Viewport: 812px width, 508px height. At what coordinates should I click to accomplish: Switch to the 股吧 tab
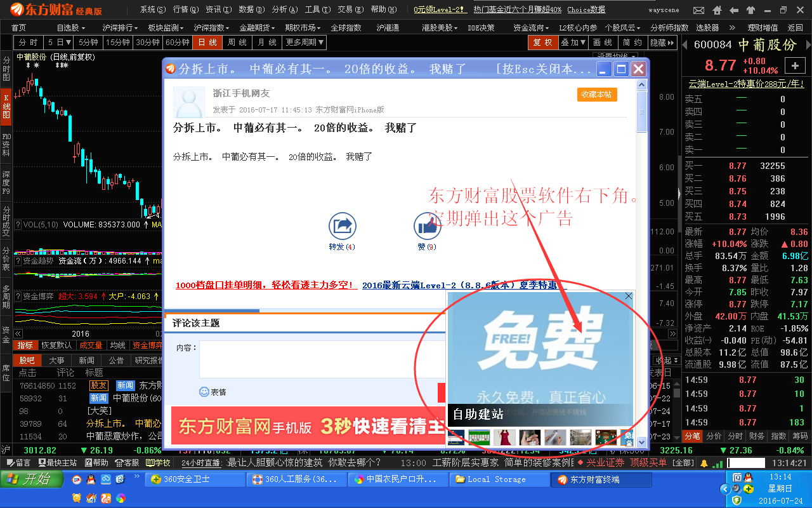27,360
